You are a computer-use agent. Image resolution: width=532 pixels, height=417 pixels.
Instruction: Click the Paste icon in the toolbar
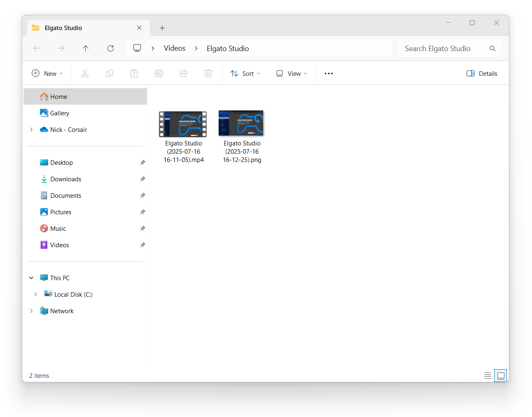134,73
